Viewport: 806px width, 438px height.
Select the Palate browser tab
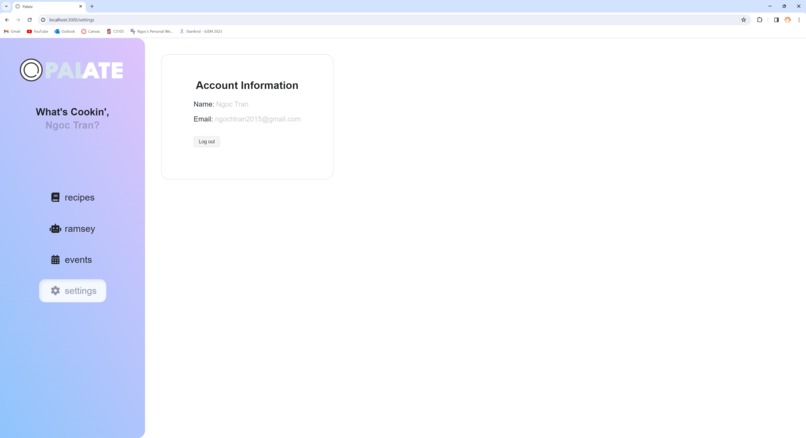[49, 6]
